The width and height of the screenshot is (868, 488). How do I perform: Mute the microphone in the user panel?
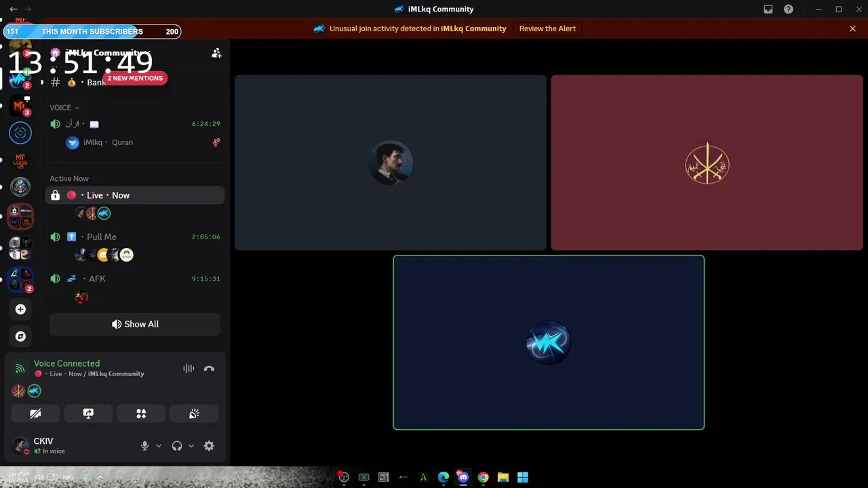pyautogui.click(x=144, y=446)
